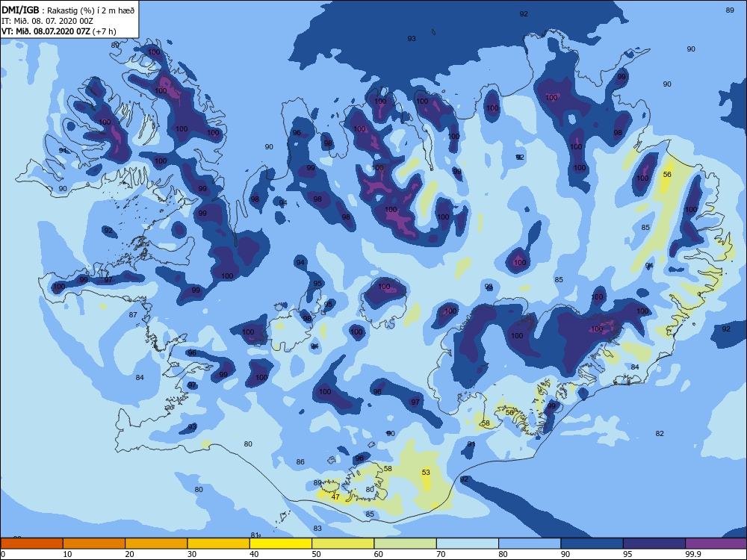Click the legend scale label 20
747x560 pixels.
(129, 554)
